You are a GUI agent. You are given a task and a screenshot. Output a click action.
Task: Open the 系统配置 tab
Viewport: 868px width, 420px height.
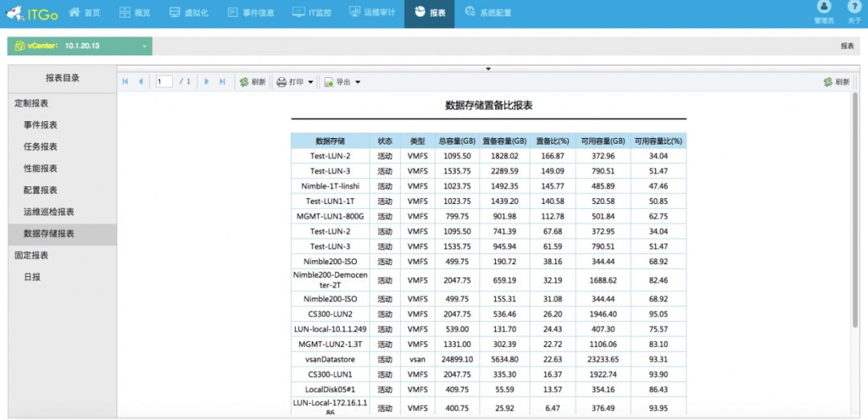click(x=489, y=13)
